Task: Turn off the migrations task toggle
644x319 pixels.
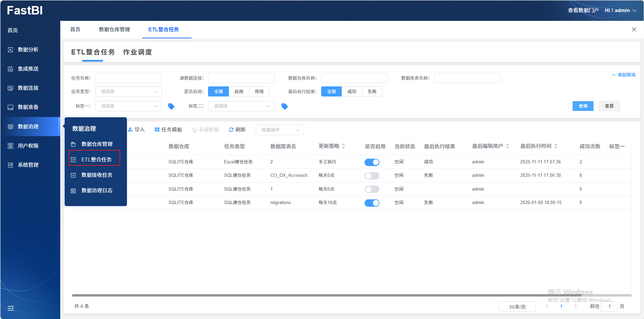Action: click(372, 203)
